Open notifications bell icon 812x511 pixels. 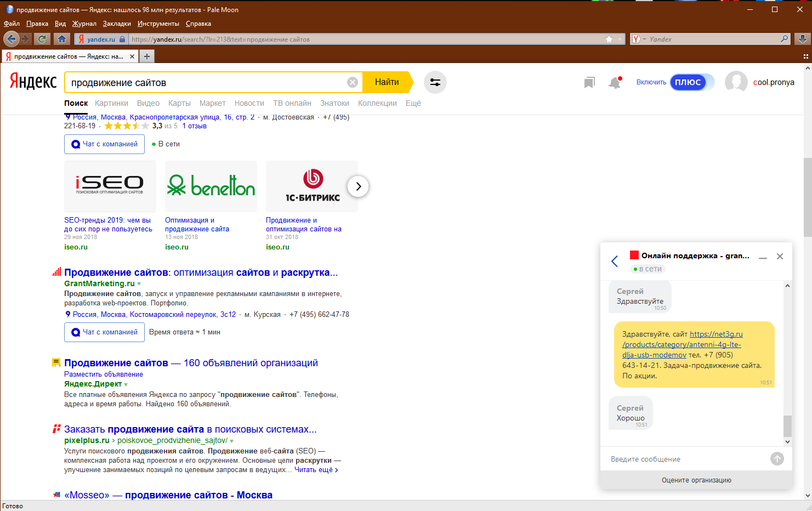coord(615,82)
